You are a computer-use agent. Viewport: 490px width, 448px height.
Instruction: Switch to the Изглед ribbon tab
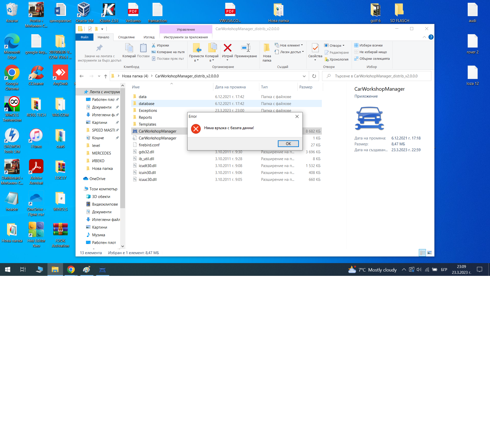[149, 37]
